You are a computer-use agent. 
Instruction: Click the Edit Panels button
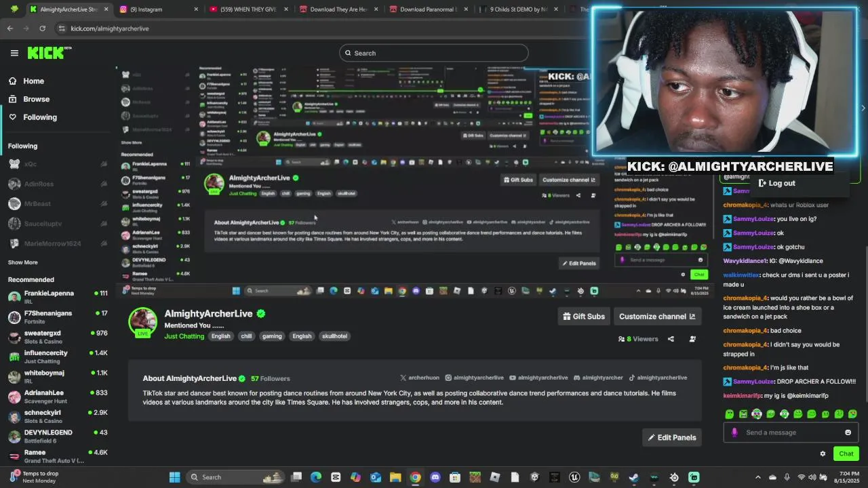tap(671, 437)
